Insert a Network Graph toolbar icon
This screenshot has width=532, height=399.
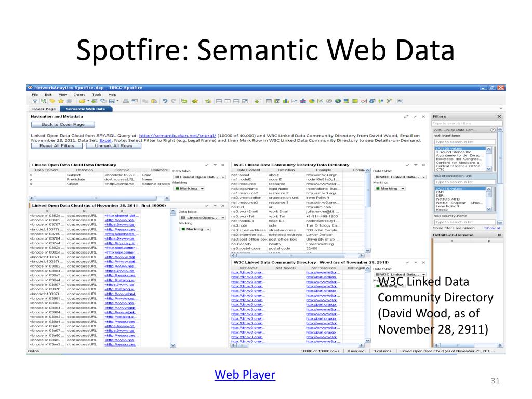point(389,101)
